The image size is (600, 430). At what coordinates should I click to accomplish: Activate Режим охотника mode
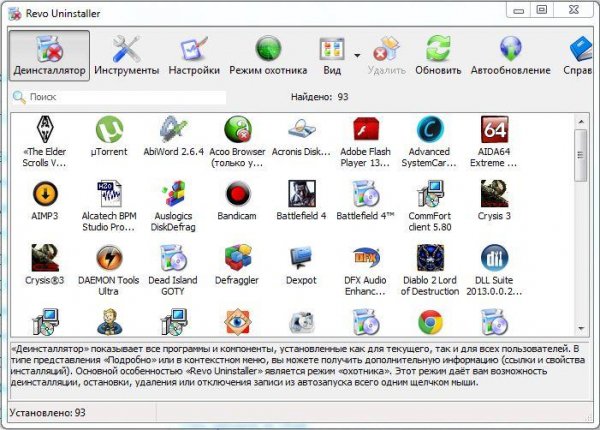268,56
